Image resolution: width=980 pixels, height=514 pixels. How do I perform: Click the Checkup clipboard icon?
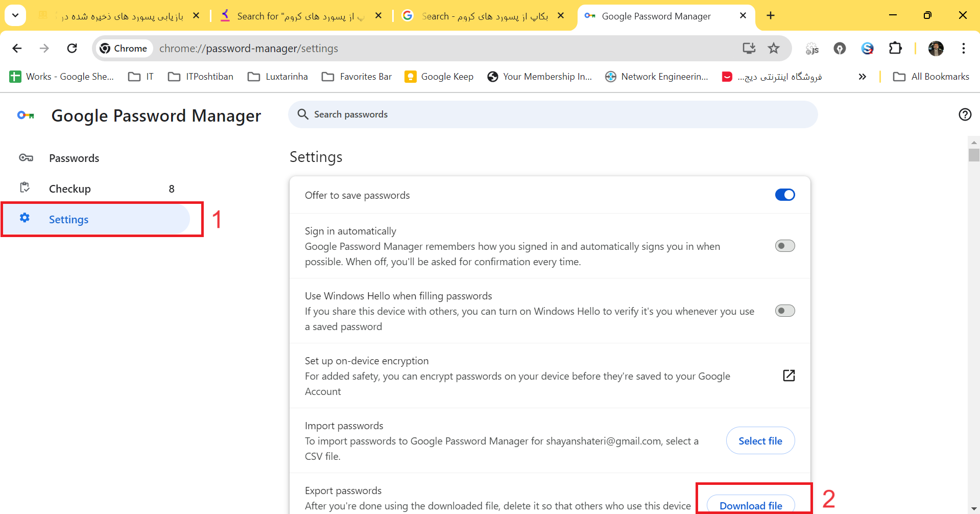pyautogui.click(x=25, y=188)
